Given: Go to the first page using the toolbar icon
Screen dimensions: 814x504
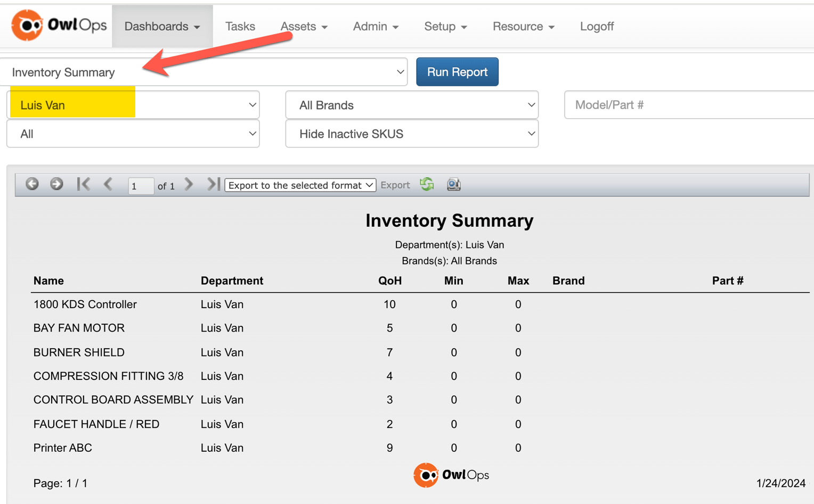Looking at the screenshot, I should click(84, 184).
